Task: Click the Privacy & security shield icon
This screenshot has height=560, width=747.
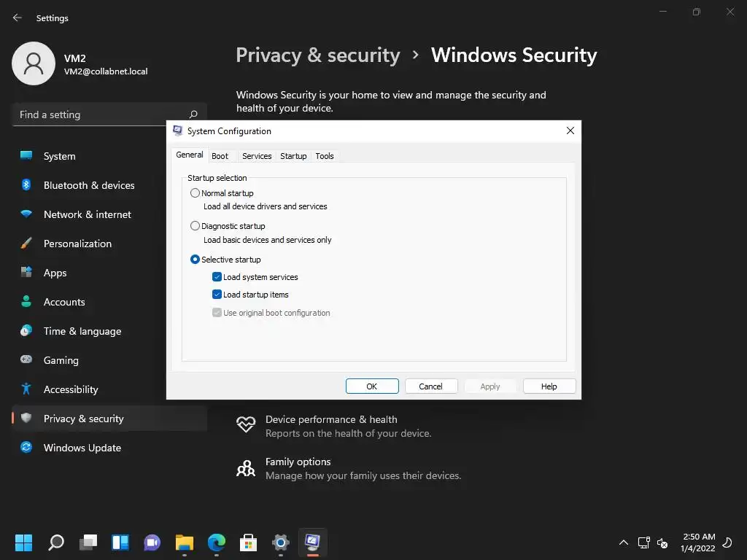Action: pos(26,418)
